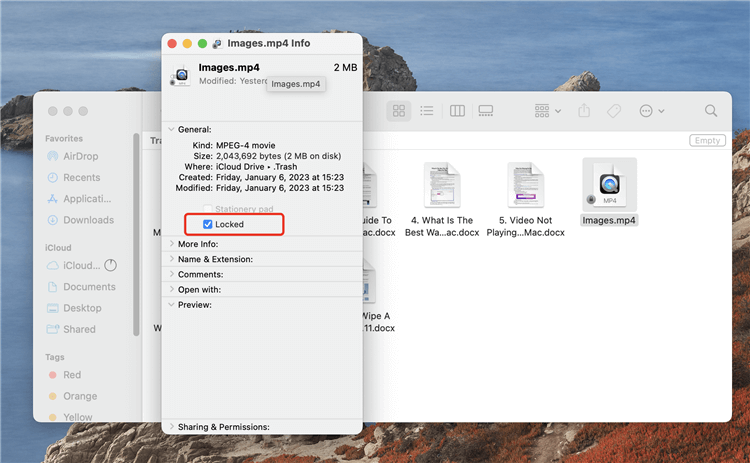Toggle the Stationery pad checkbox
Image resolution: width=750 pixels, height=463 pixels.
(x=208, y=209)
